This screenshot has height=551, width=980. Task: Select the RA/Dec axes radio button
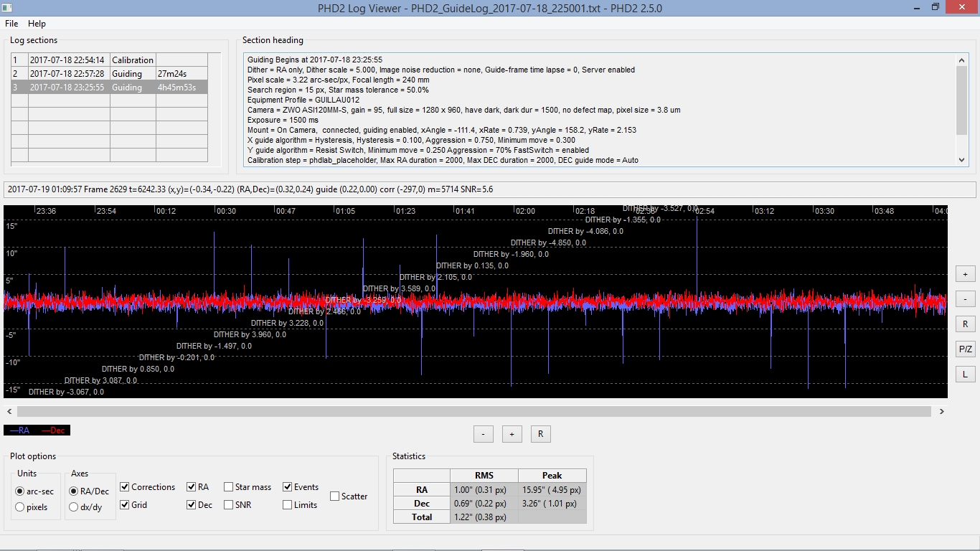[x=90, y=491]
